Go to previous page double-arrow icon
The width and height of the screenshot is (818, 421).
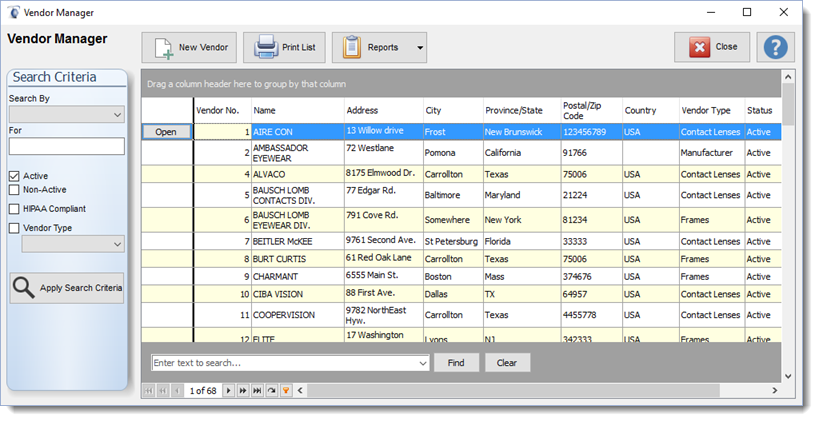pyautogui.click(x=163, y=390)
